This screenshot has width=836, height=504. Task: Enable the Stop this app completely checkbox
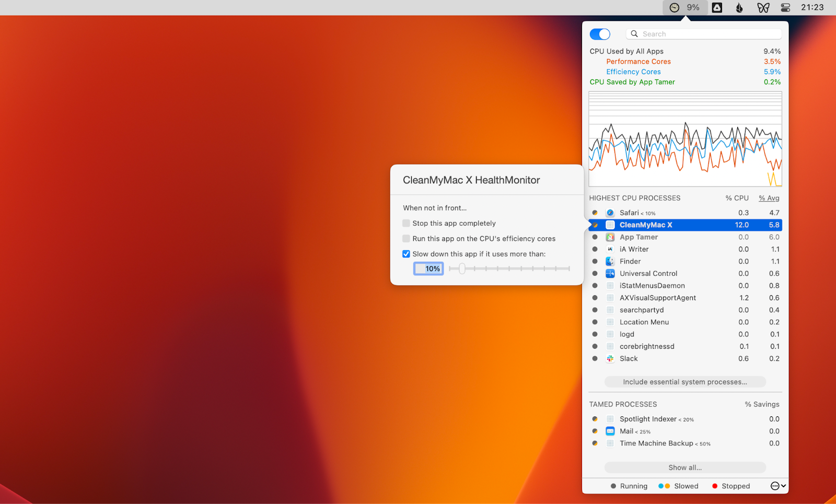(x=406, y=223)
